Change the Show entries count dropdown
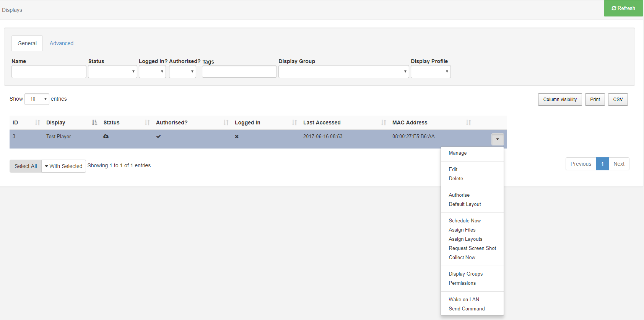 pos(37,99)
